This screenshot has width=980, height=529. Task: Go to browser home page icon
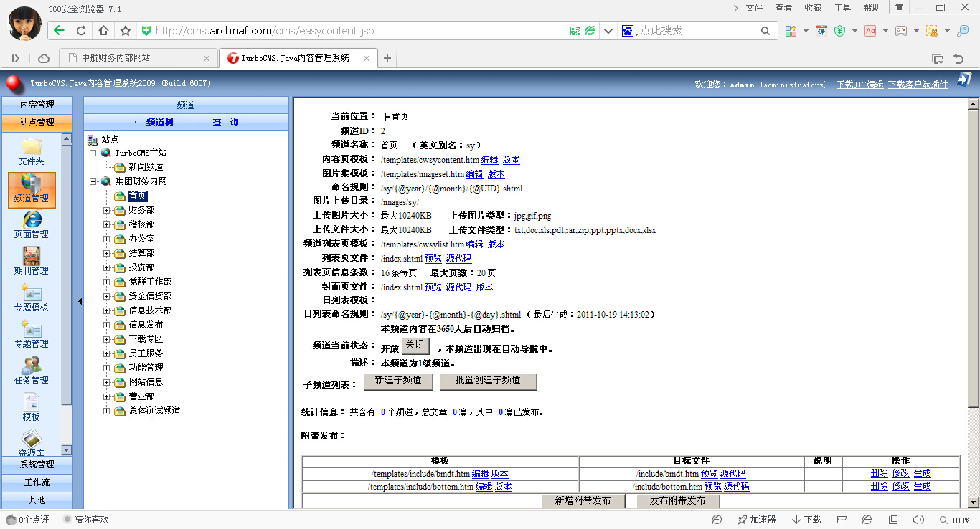tap(103, 31)
